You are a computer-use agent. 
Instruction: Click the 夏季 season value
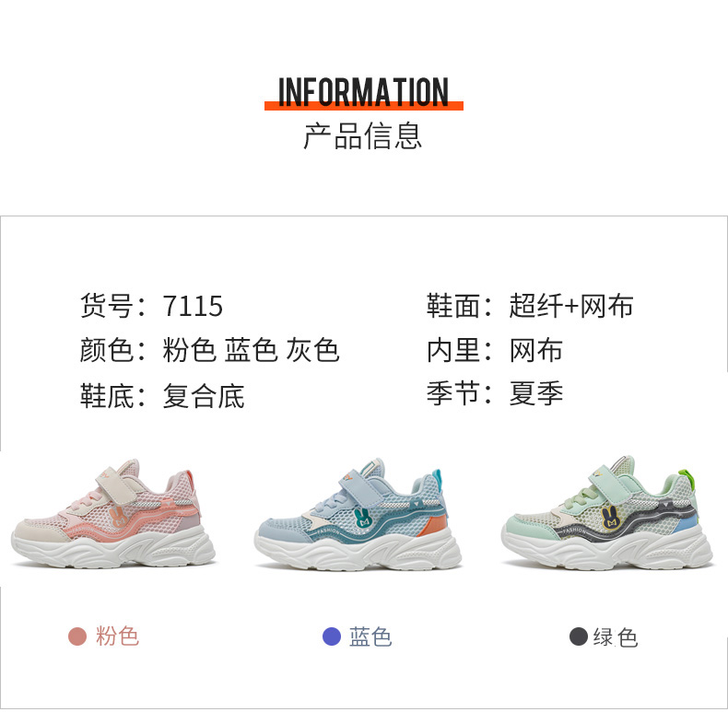pos(536,393)
